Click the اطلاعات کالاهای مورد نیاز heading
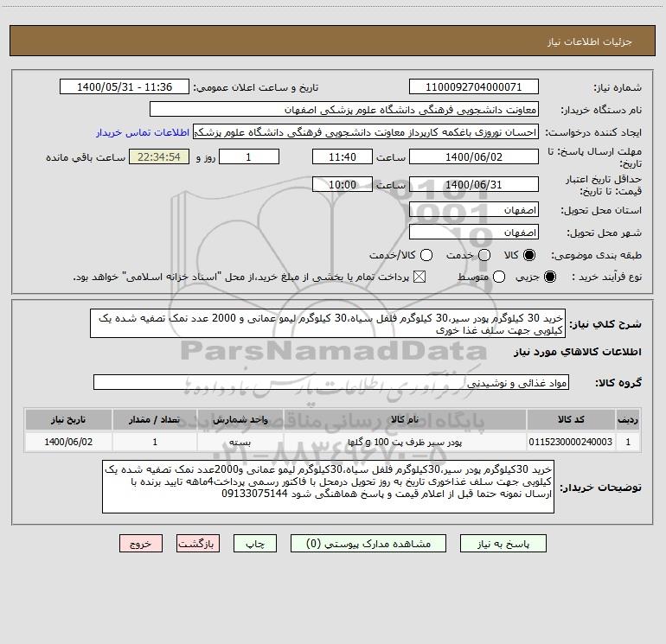Screen dimensions: 666x644 577,352
